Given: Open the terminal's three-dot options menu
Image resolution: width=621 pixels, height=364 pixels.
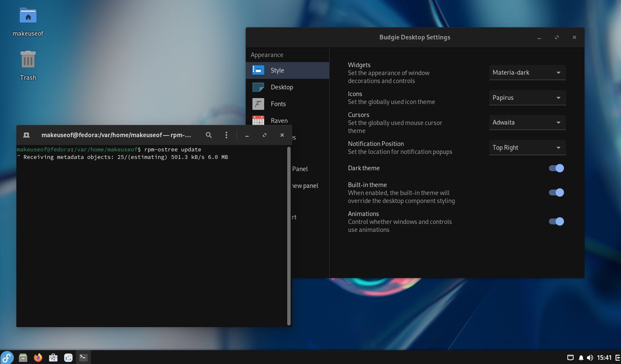Looking at the screenshot, I should 226,135.
